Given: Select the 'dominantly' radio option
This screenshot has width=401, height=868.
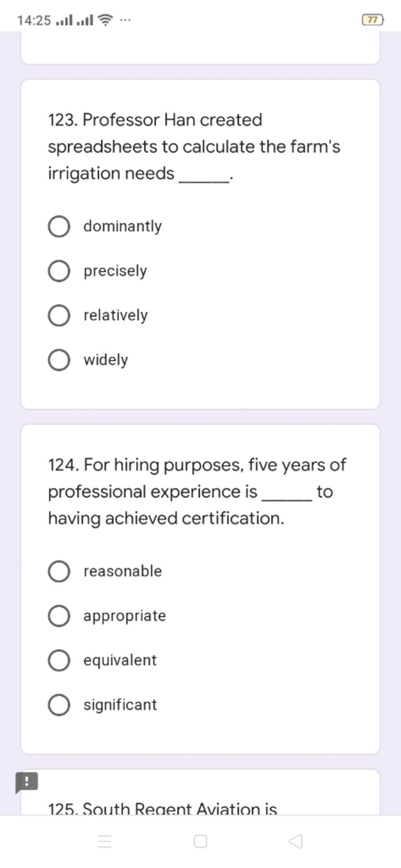Looking at the screenshot, I should (x=59, y=226).
